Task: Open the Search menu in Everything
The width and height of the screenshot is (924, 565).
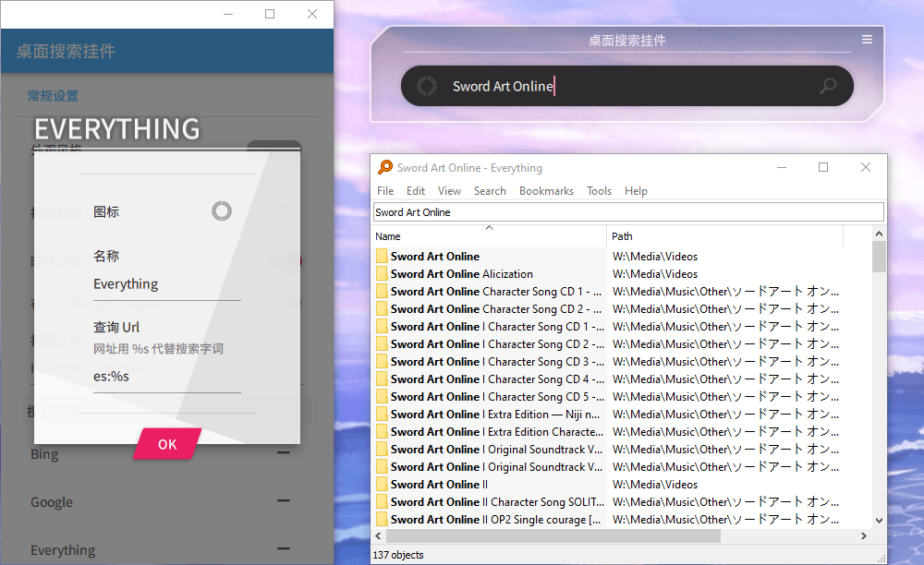Action: pyautogui.click(x=490, y=191)
